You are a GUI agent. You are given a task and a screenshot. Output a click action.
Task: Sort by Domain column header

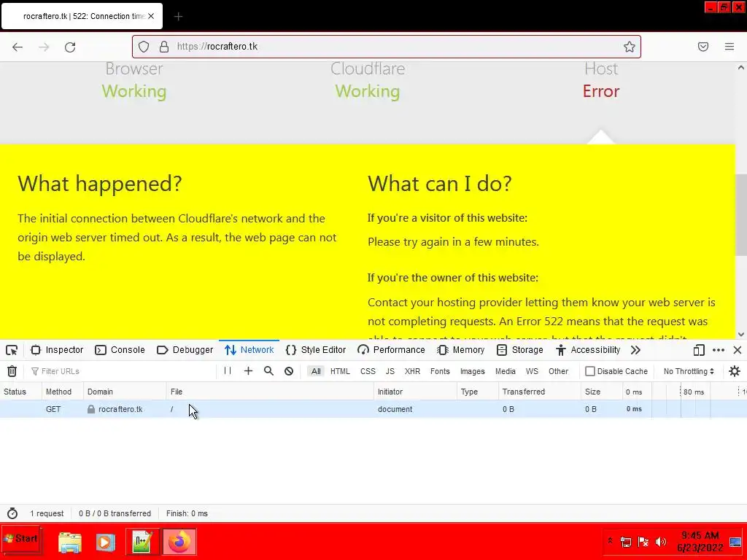125,392
